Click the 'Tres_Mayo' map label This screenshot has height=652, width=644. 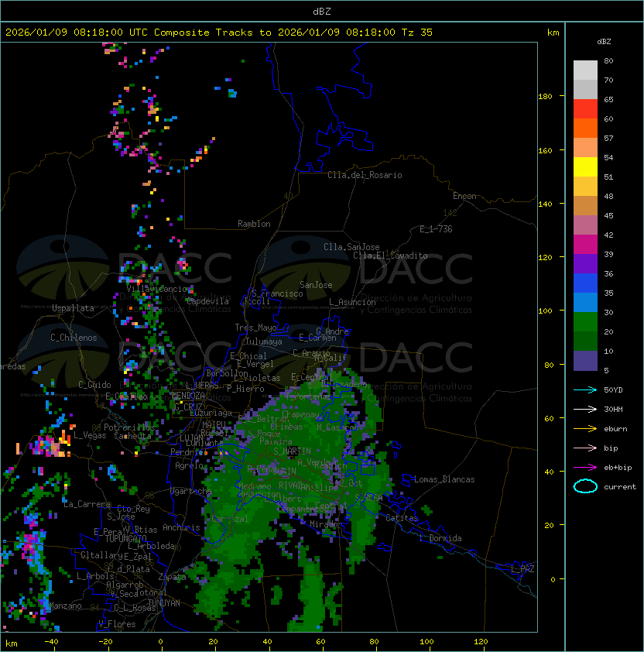[x=255, y=328]
